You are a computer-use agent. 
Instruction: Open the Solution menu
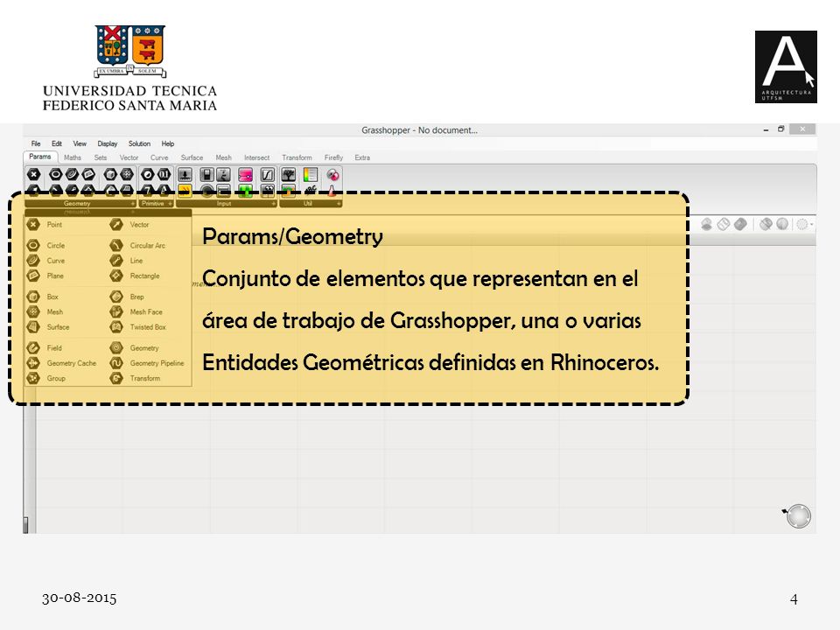[x=139, y=143]
